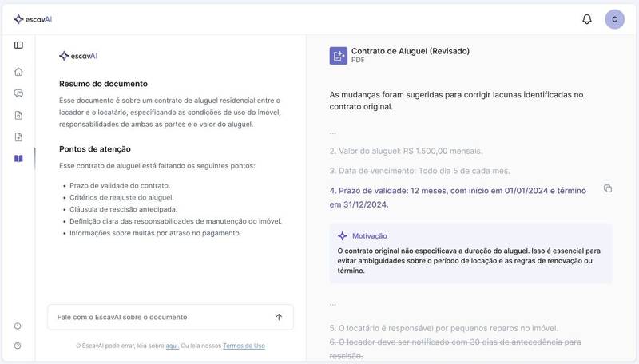The width and height of the screenshot is (639, 364).
Task: Open the help question mark icon
Action: coord(18,346)
